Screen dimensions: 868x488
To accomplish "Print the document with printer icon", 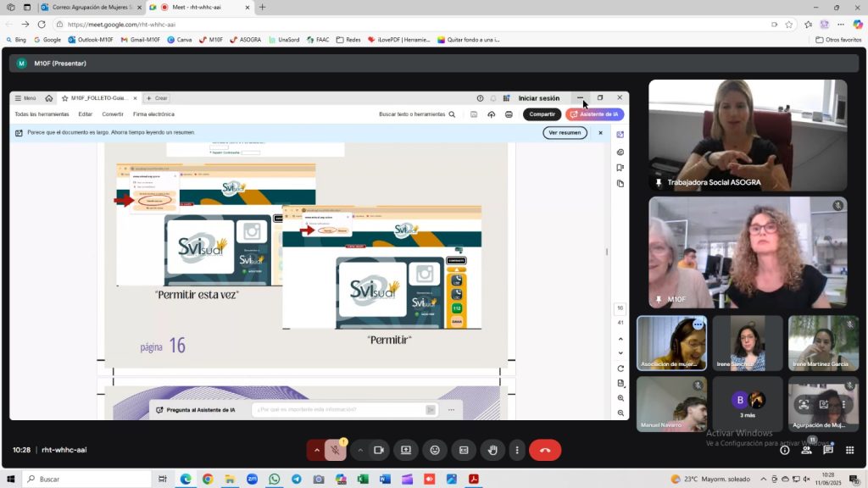I will 509,114.
